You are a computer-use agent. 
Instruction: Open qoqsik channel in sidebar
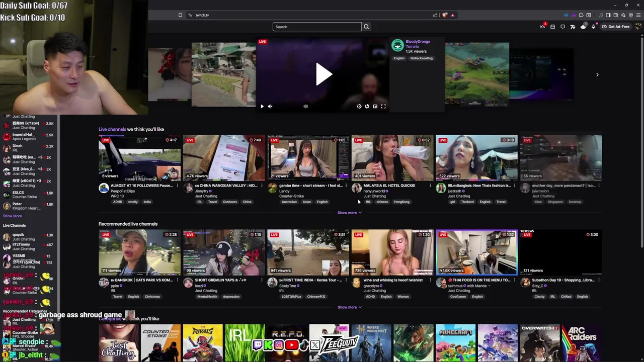[29, 237]
